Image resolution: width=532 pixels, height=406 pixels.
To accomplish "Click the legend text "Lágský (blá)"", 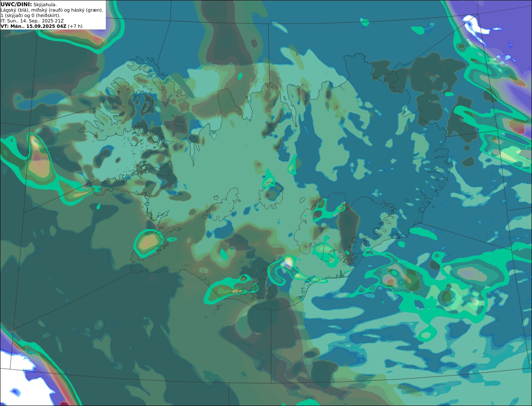I will pos(14,10).
